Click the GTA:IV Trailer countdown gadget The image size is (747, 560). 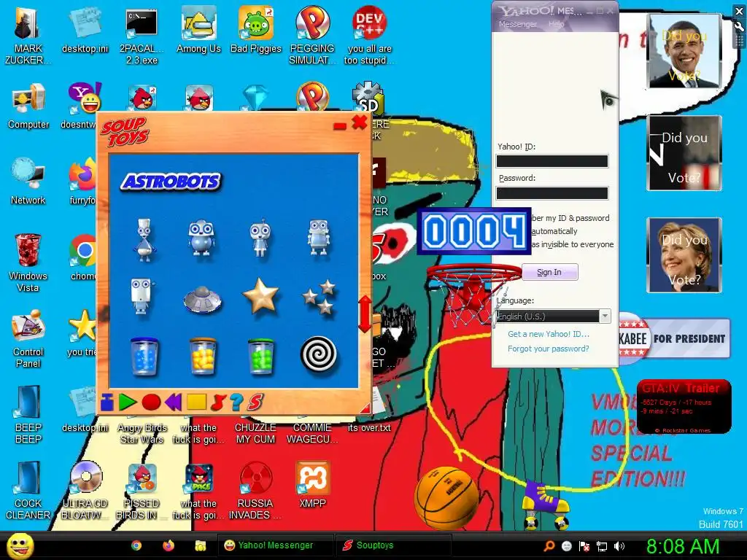tap(684, 407)
